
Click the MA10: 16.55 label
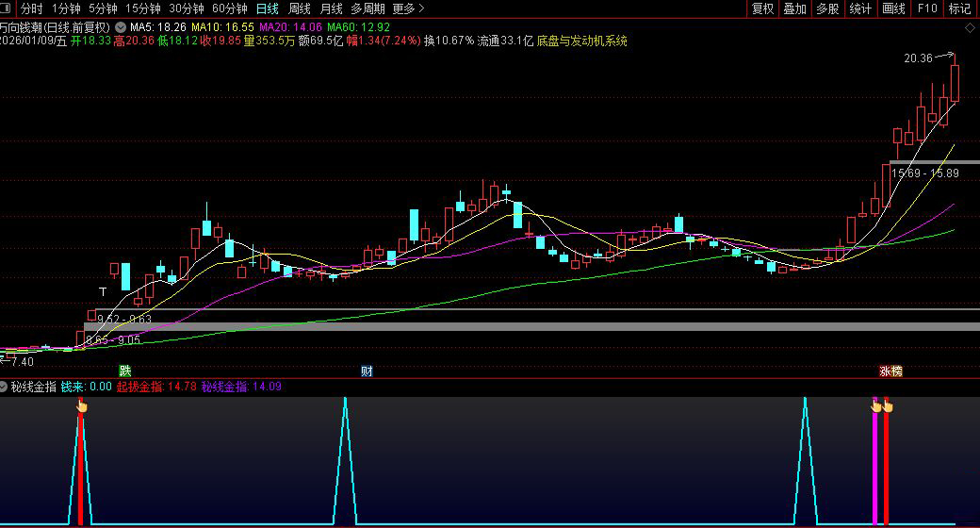(x=222, y=27)
